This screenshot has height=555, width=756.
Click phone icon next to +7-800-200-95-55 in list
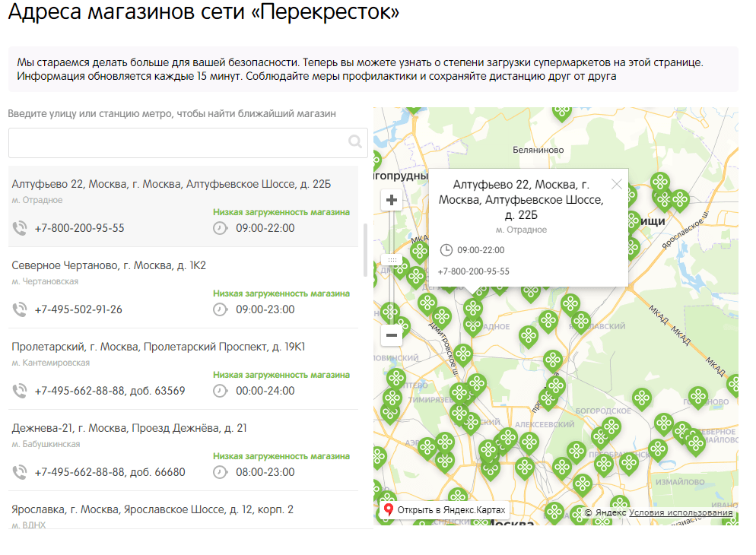[x=20, y=228]
